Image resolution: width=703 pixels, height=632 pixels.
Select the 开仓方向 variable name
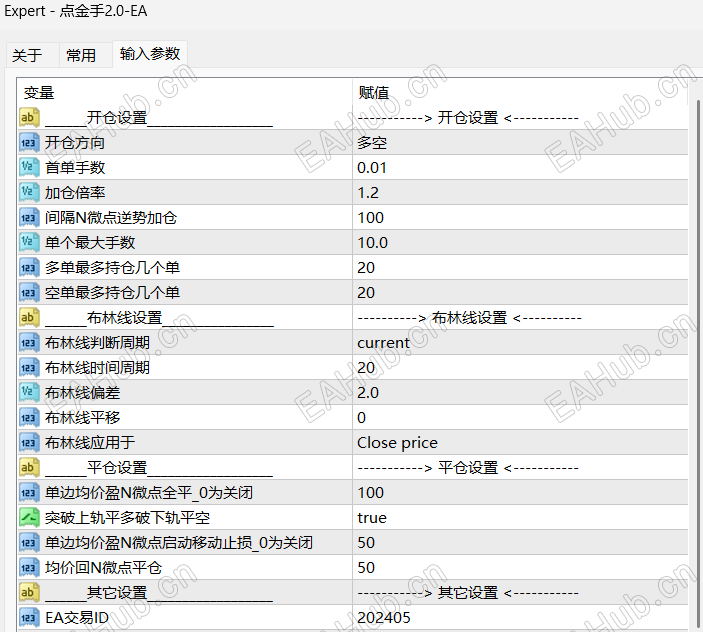tap(75, 143)
